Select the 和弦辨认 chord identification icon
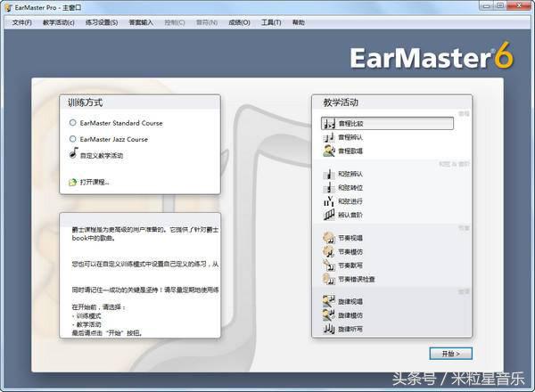 pos(329,175)
